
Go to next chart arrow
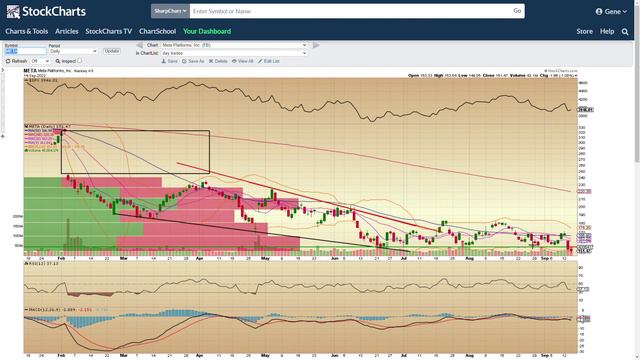point(316,45)
